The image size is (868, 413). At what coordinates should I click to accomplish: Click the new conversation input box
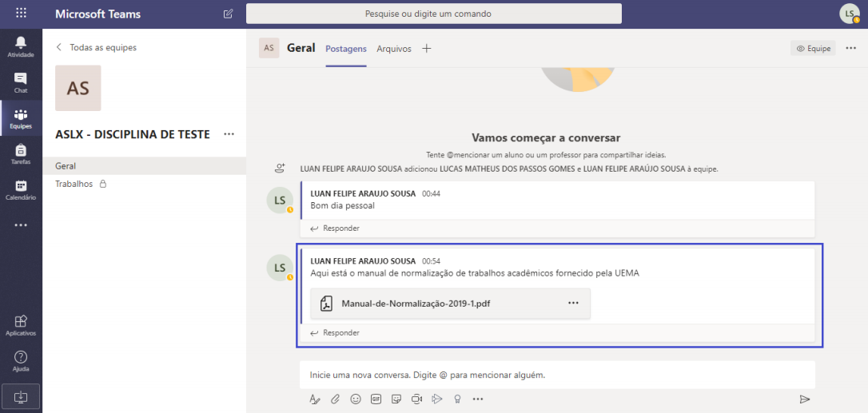(557, 375)
